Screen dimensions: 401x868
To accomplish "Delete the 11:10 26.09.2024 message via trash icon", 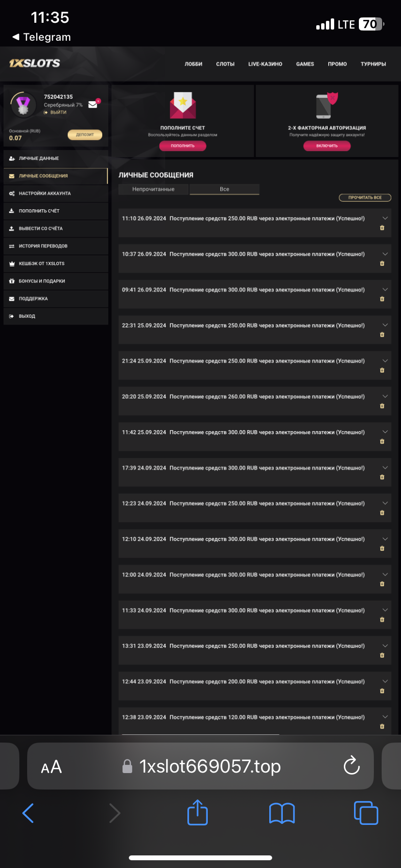I will [382, 228].
